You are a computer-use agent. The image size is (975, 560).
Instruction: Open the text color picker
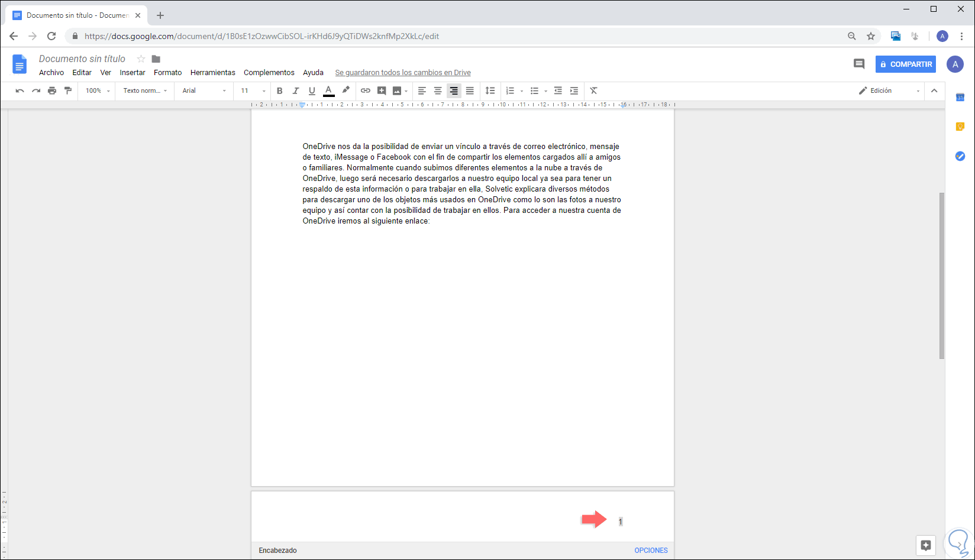click(x=329, y=90)
